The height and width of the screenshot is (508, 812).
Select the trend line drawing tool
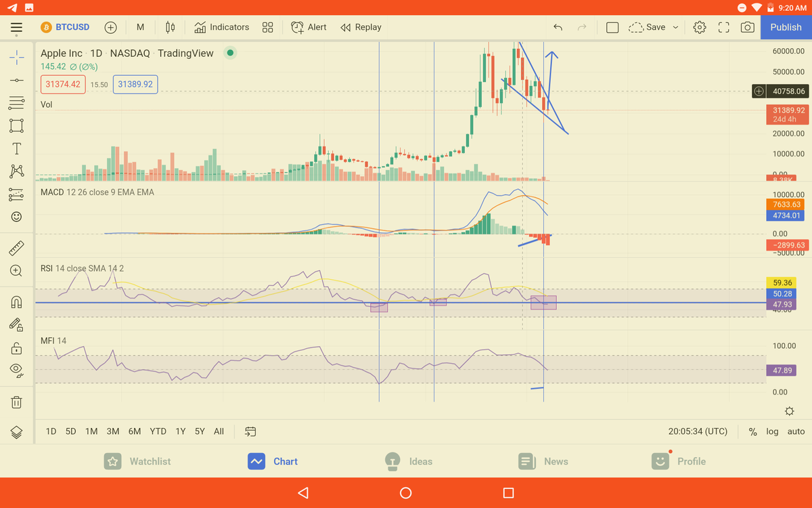coord(17,80)
